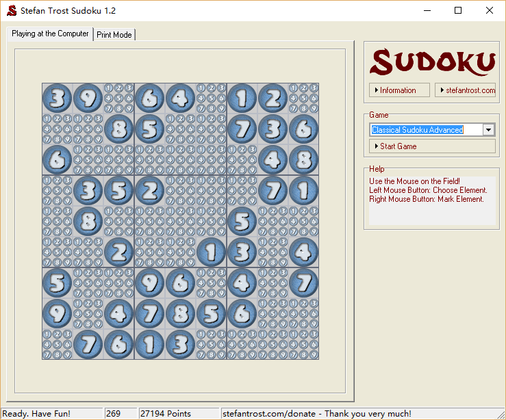The image size is (506, 420).
Task: Click the 9 tile in the bottom-left box's middle row
Action: (x=58, y=314)
